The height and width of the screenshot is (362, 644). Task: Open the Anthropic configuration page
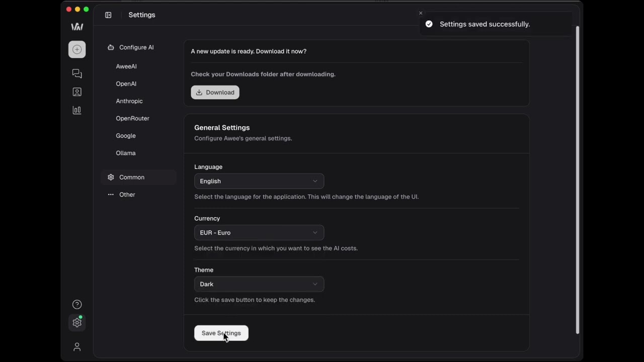tap(129, 101)
